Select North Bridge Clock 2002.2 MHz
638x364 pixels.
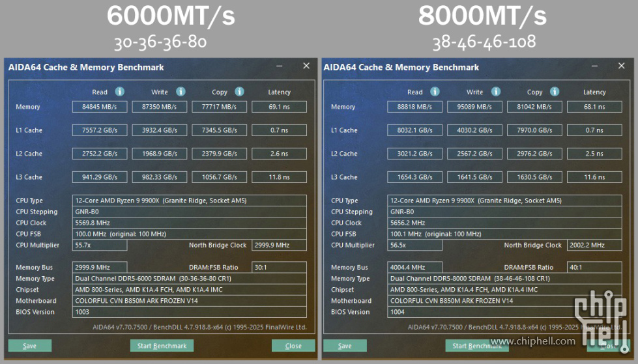(594, 245)
